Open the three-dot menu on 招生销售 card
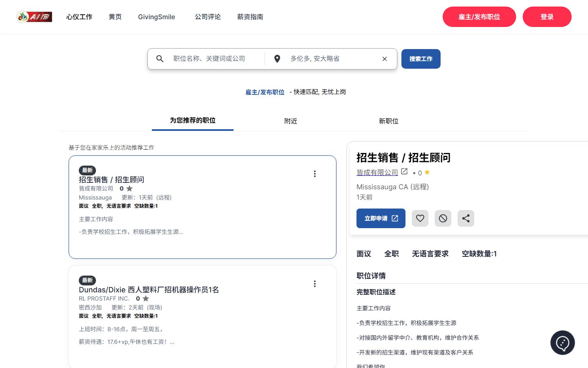 pyautogui.click(x=315, y=174)
